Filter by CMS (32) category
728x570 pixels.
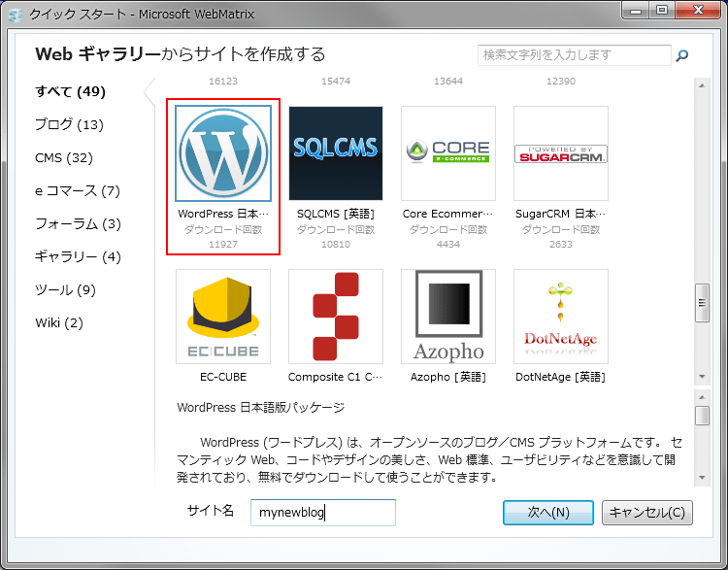point(64,158)
